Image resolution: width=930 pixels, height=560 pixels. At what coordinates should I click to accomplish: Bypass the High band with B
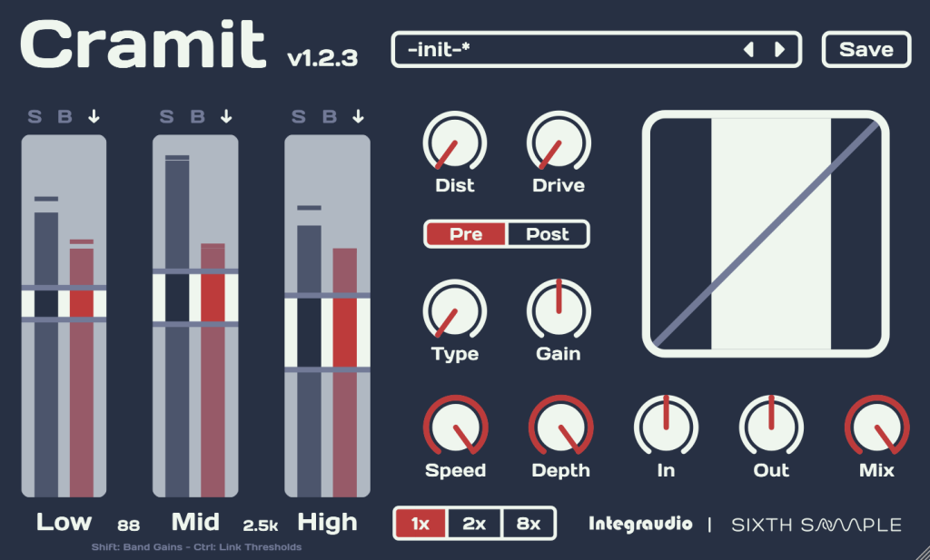[x=329, y=117]
